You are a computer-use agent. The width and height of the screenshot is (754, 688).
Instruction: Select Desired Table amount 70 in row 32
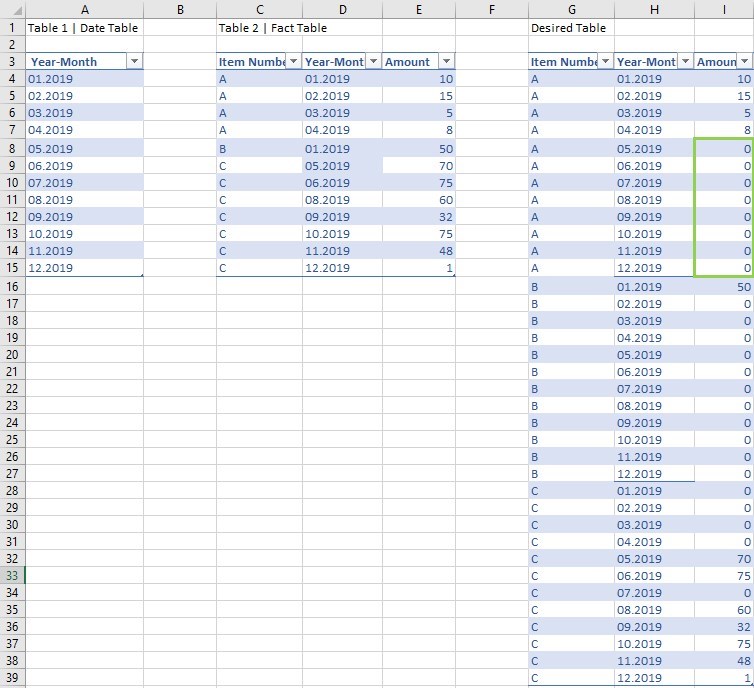(x=724, y=559)
